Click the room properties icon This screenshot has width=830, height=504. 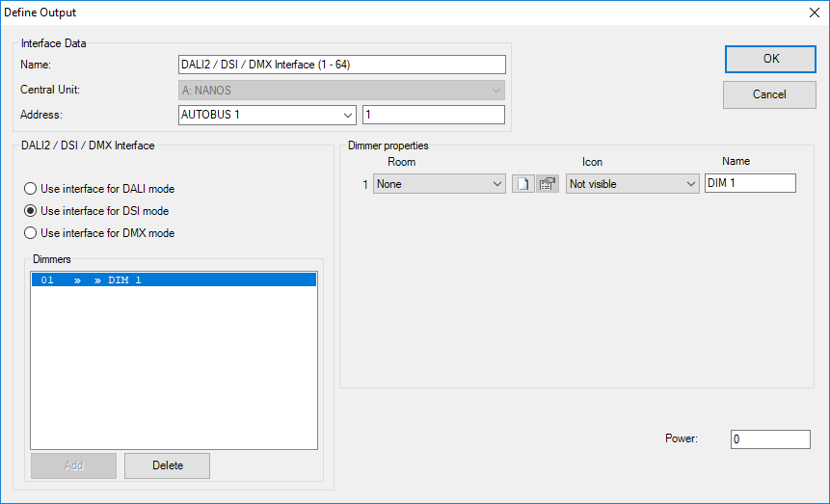pyautogui.click(x=548, y=183)
